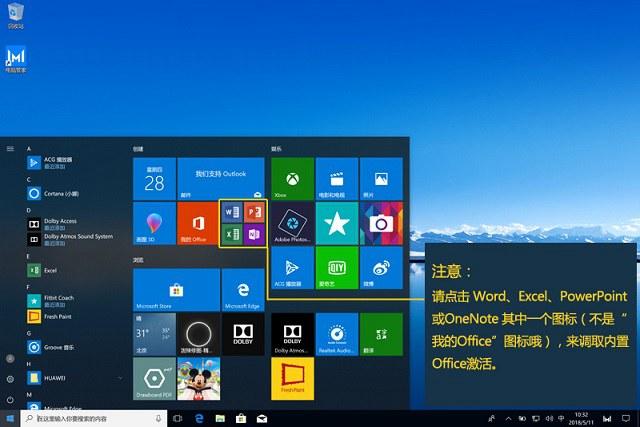The image size is (640, 427).
Task: Open ACG player from the app list
Action: coord(73,162)
